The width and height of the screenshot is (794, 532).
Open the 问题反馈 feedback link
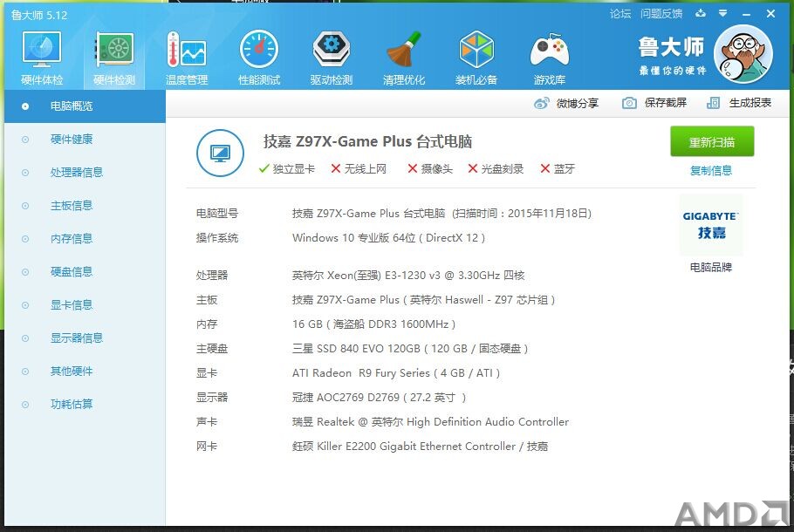[x=661, y=14]
